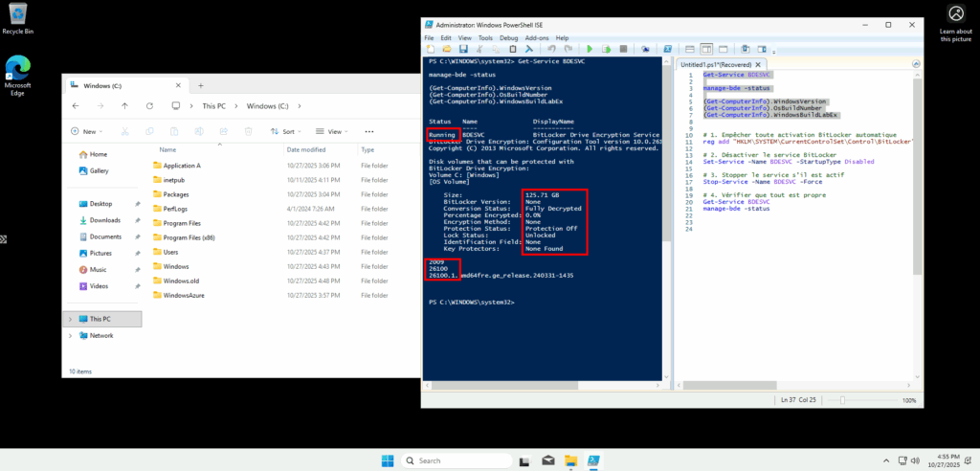Screen dimensions: 980x471
Task: Expand the This PC tree node
Action: pos(71,319)
